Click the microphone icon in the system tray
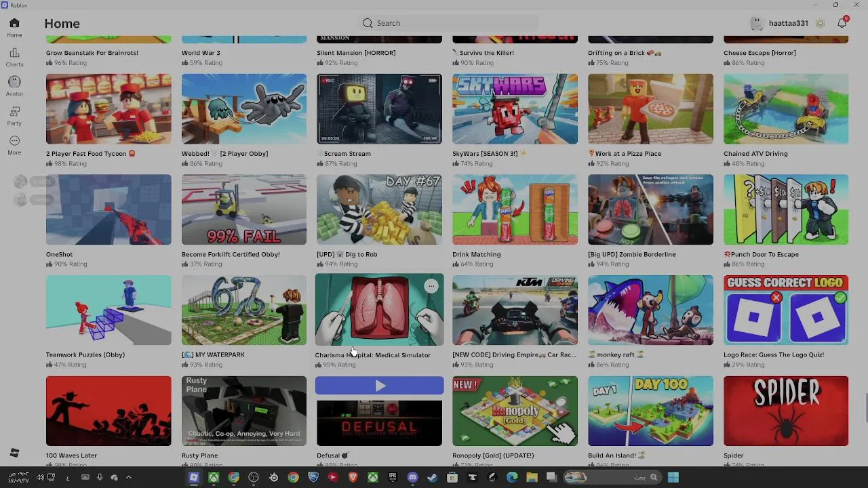868x488 pixels. tap(100, 477)
